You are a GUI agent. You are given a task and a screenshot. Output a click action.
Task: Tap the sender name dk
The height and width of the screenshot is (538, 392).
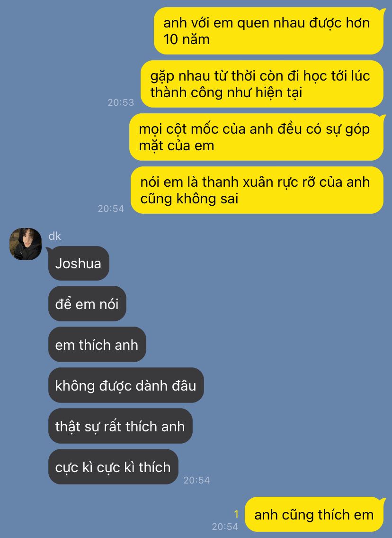tap(55, 236)
